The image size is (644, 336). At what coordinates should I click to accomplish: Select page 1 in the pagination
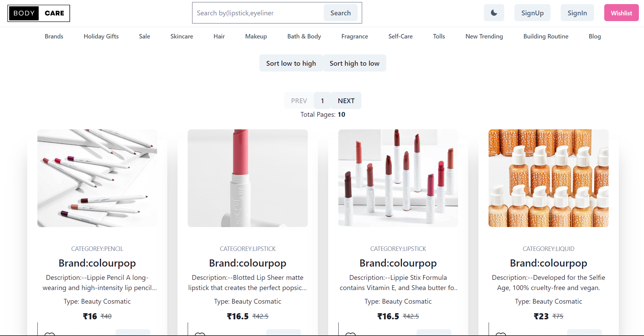pos(322,100)
